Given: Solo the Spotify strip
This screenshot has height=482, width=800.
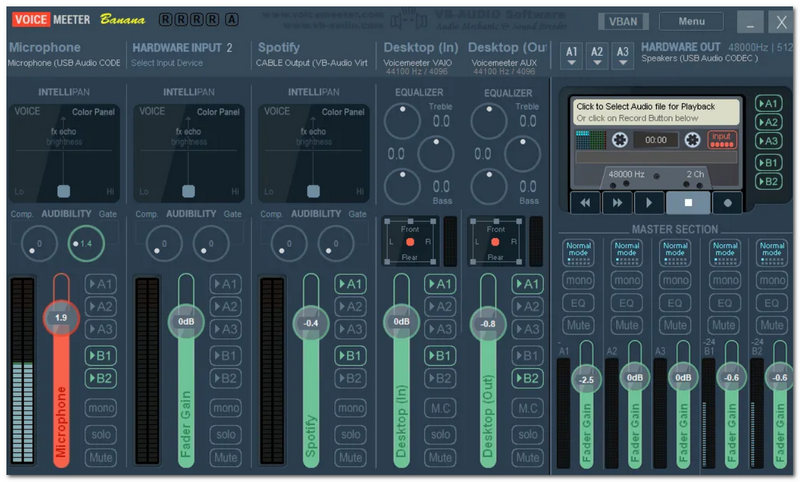Looking at the screenshot, I should (x=351, y=435).
